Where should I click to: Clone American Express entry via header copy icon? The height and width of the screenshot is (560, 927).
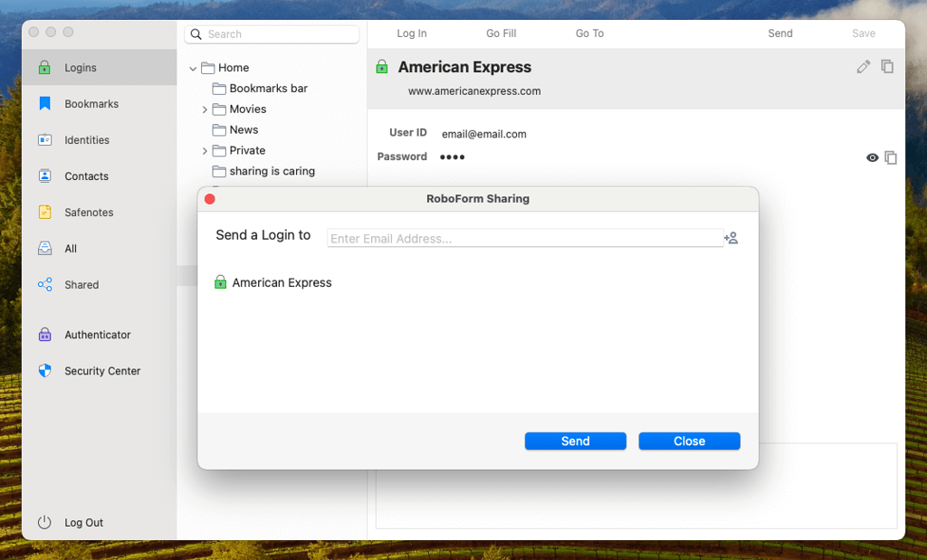(887, 67)
